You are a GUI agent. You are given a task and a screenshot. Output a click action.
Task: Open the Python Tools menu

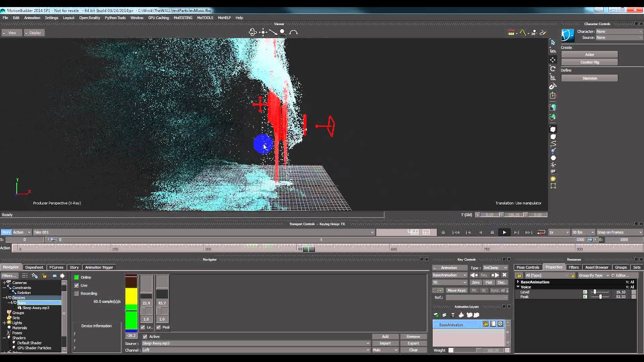click(115, 18)
